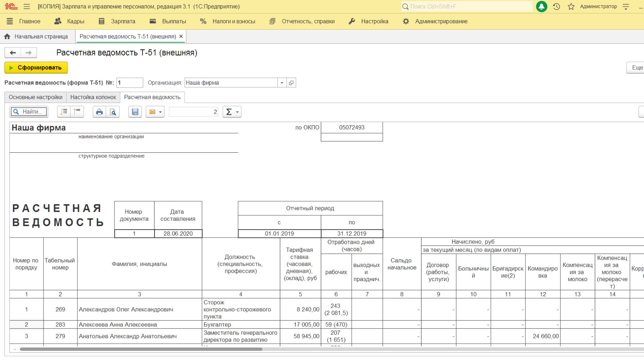This screenshot has height=362, width=644.
Task: Click the print document icon
Action: (99, 112)
